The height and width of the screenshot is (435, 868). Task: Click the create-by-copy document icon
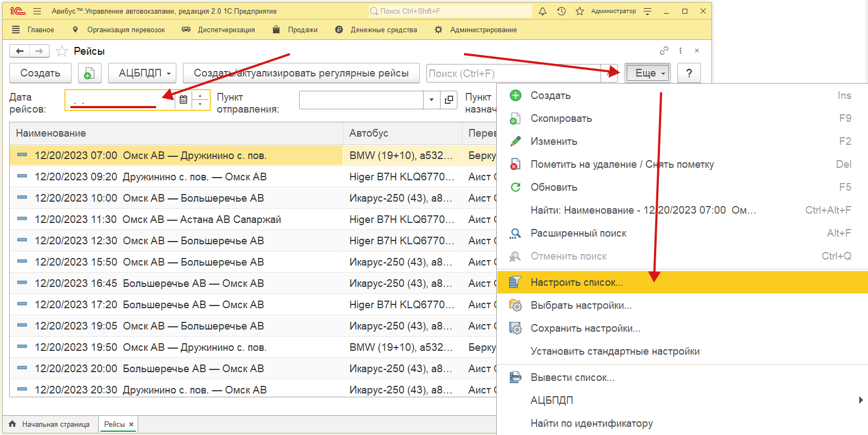90,73
